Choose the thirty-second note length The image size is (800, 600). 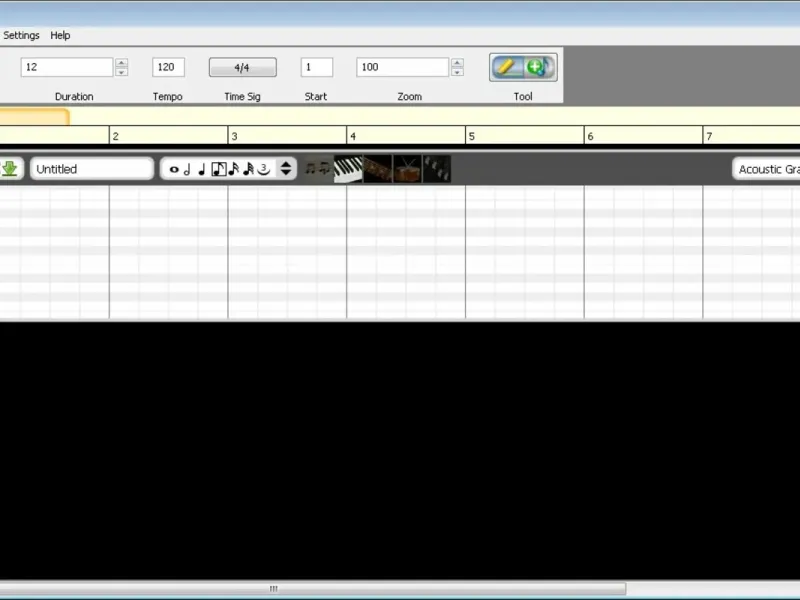coord(248,169)
